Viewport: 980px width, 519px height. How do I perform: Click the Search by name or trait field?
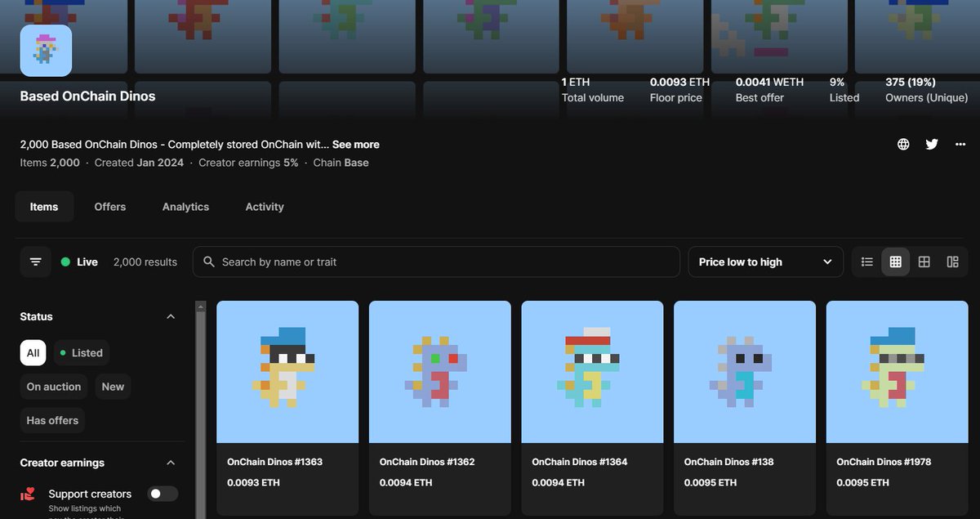[436, 262]
